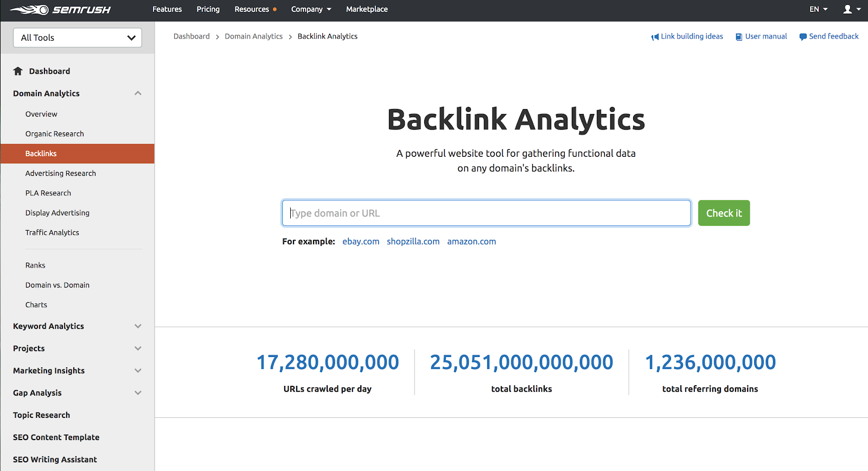Click the Backlink Analytics page heading
Viewport: 868px width, 471px height.
(516, 119)
